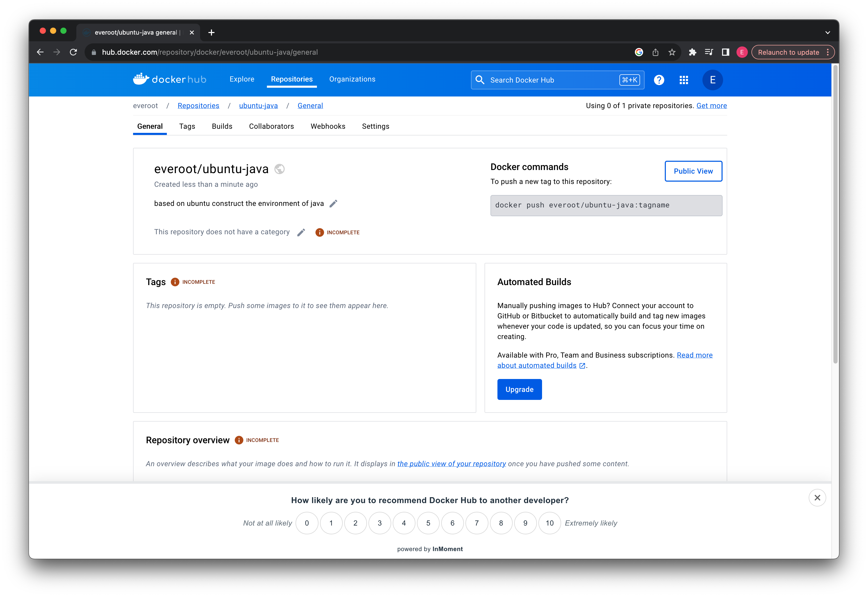Focus the Search Docker Hub field
868x597 pixels.
tap(557, 80)
